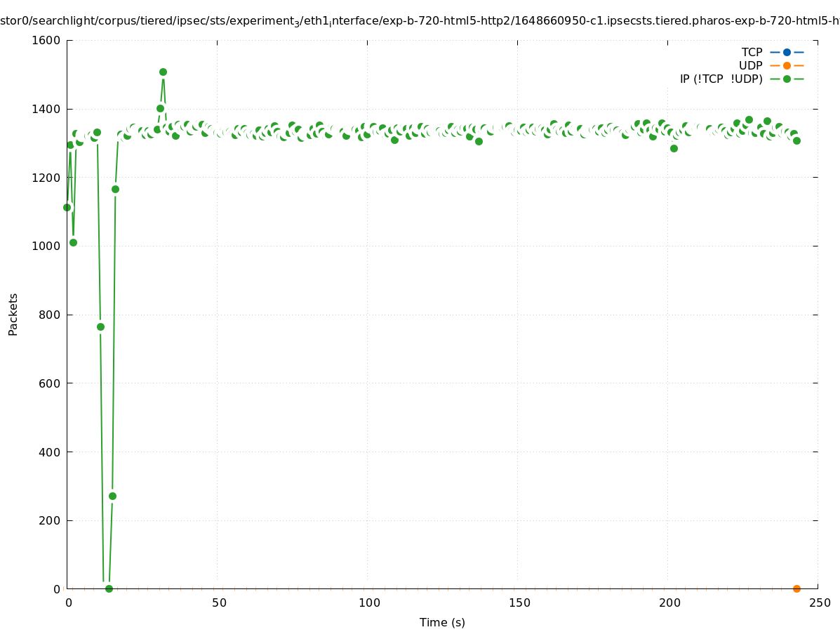
Task: Select the IP (!TCP !UDP) legend label
Action: (x=721, y=79)
